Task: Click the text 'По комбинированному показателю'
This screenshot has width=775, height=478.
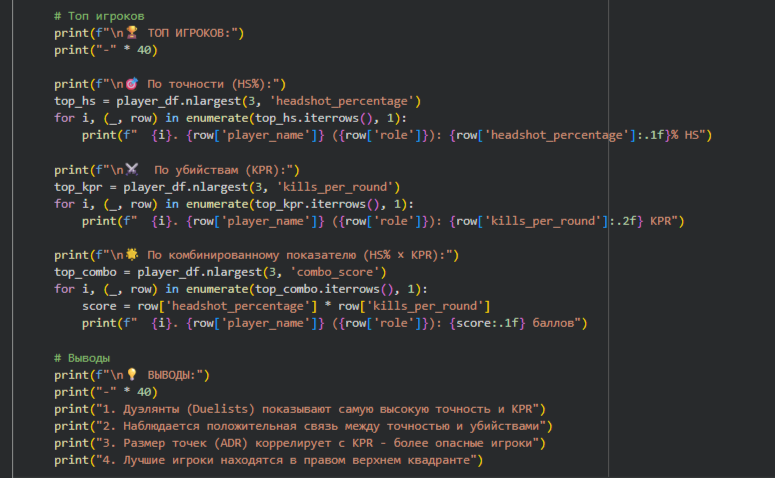Action: (x=252, y=255)
